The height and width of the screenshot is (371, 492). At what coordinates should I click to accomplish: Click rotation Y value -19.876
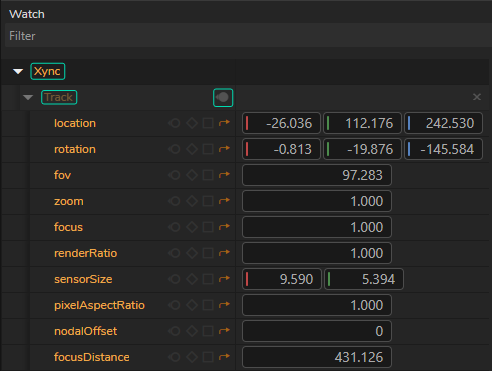(x=362, y=149)
